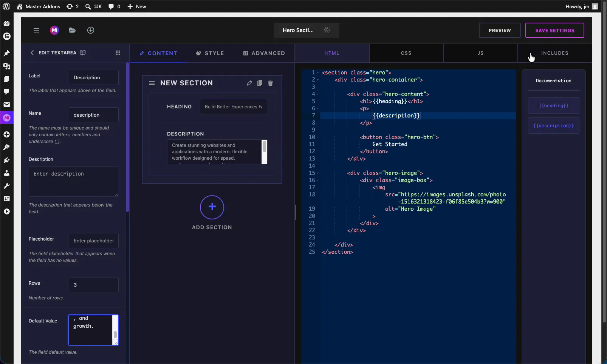
Task: Open the Dashboard admin menu icon
Action: click(6, 23)
